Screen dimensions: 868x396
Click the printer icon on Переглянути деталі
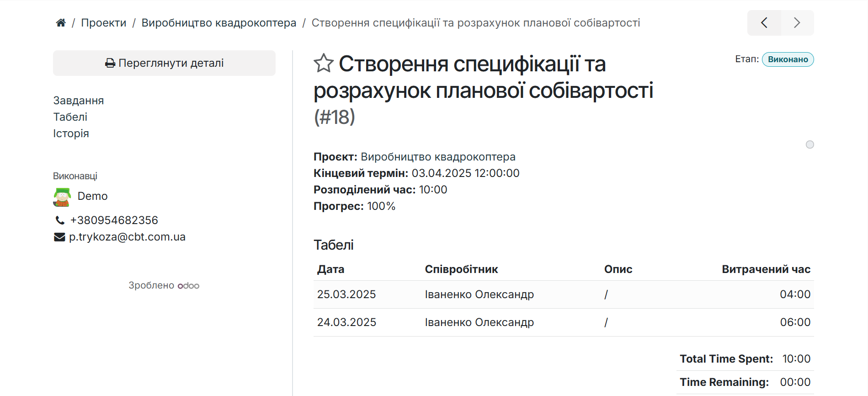coord(110,63)
